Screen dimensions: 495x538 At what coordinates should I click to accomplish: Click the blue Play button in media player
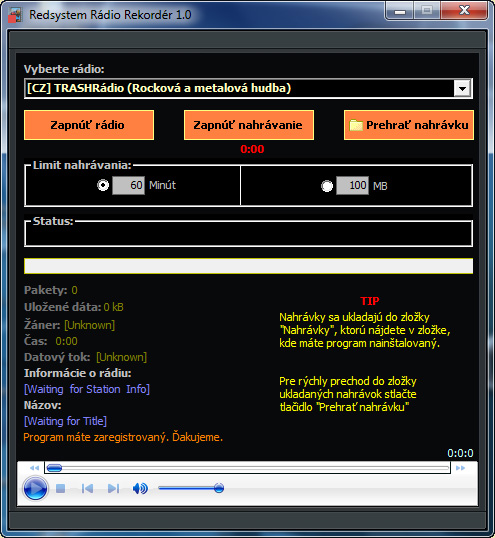35,488
